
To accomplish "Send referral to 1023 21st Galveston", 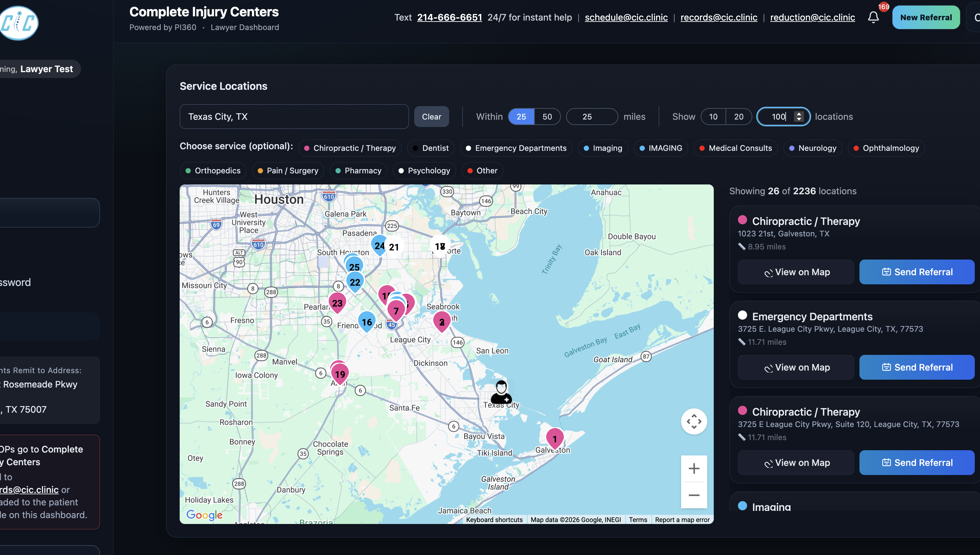I will (x=917, y=272).
